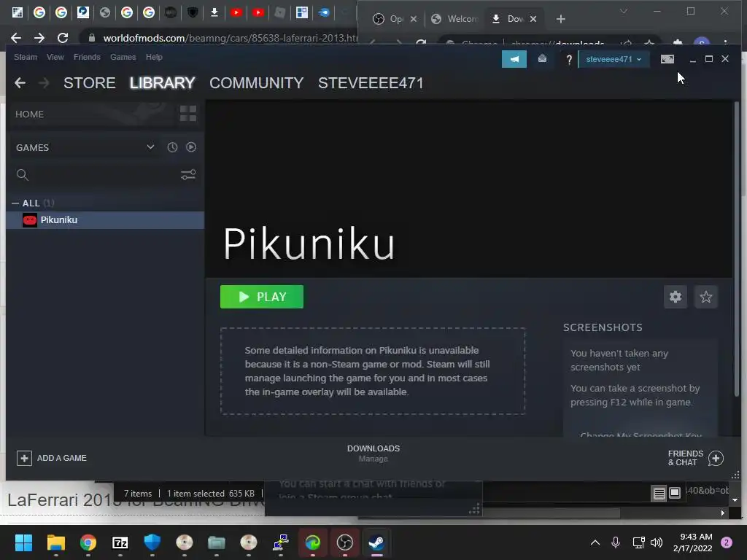
Task: Click the Steam content vertical scrollbar
Action: pyautogui.click(x=737, y=249)
